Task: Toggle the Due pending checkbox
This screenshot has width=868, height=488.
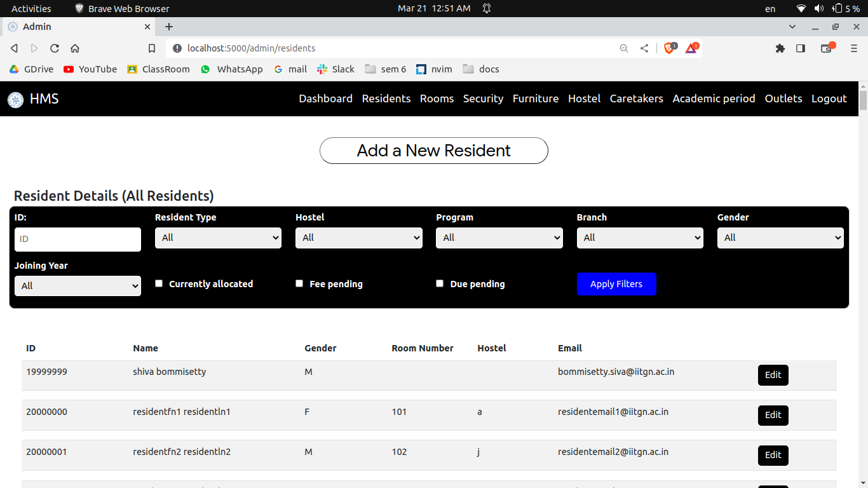Action: [440, 283]
